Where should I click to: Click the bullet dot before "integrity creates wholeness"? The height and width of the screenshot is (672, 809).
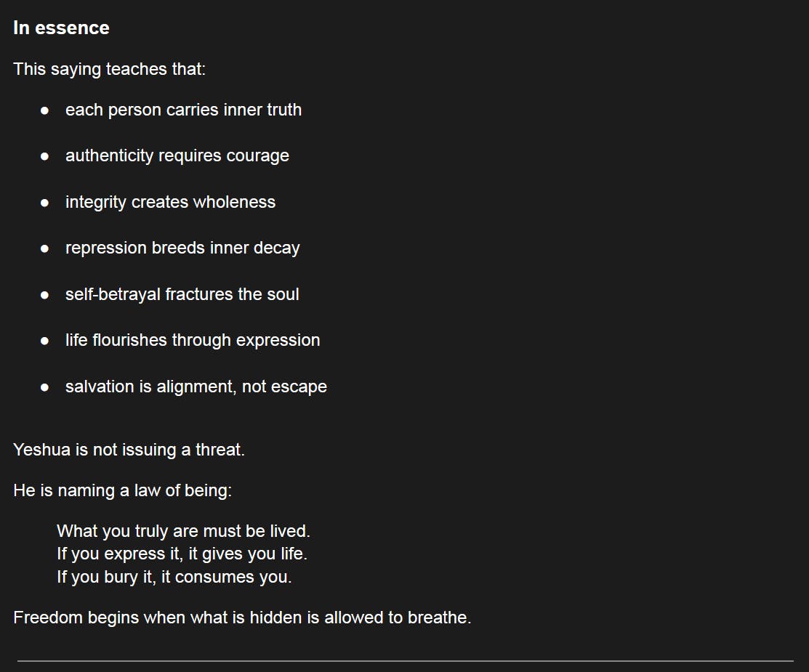(45, 203)
